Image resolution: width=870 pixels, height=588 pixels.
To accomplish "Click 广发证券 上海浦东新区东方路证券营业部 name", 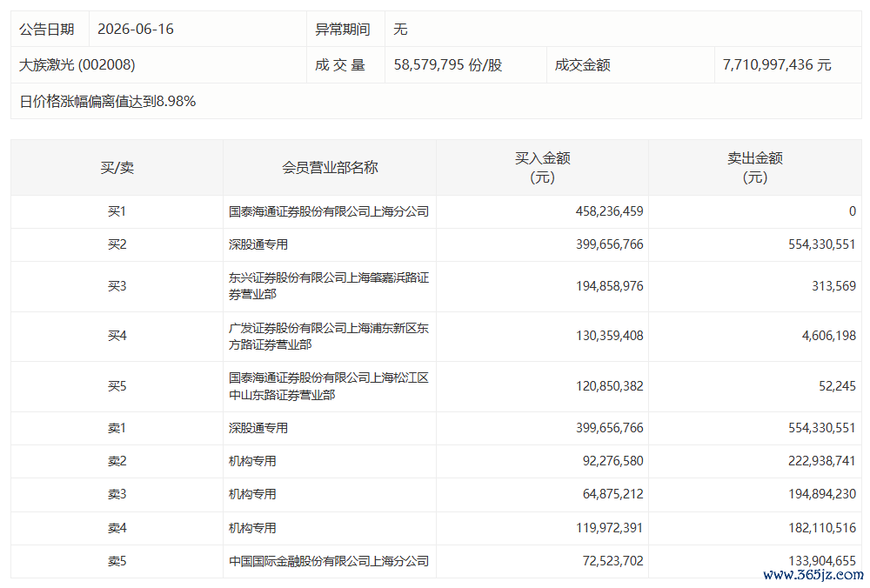I will 329,336.
